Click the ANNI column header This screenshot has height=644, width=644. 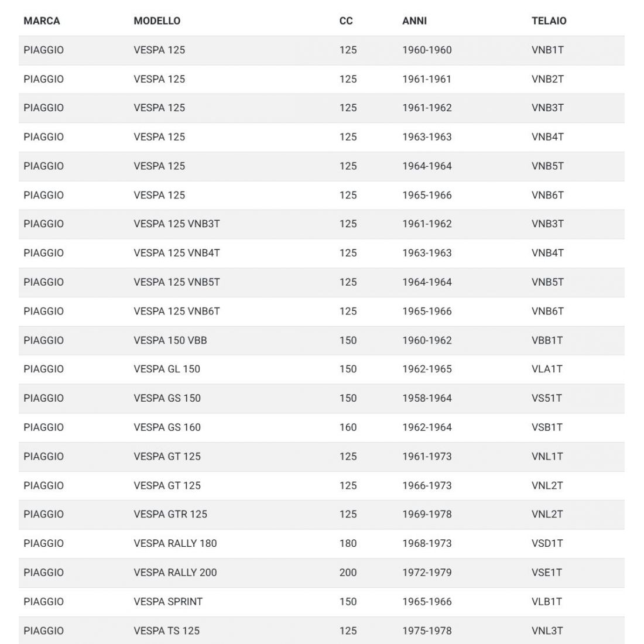pyautogui.click(x=415, y=20)
